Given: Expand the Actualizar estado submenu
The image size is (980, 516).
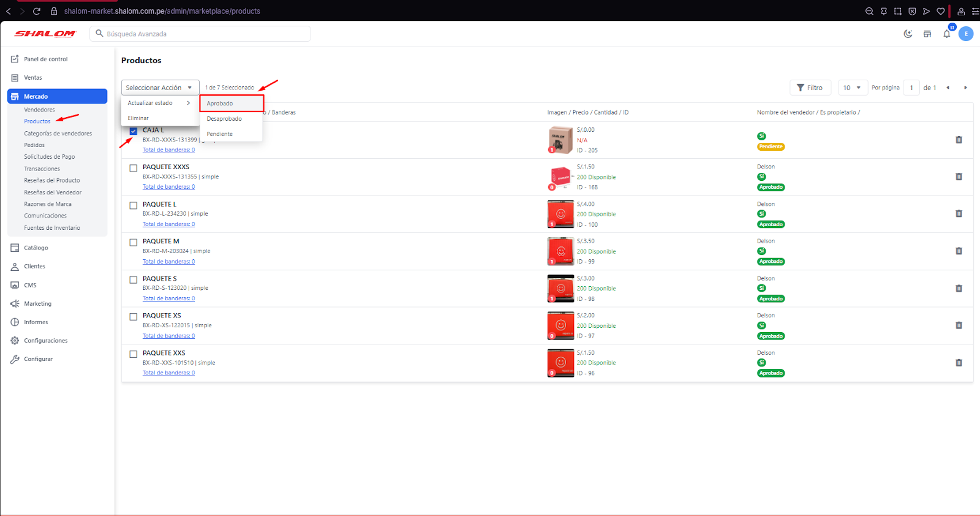Looking at the screenshot, I should [159, 103].
